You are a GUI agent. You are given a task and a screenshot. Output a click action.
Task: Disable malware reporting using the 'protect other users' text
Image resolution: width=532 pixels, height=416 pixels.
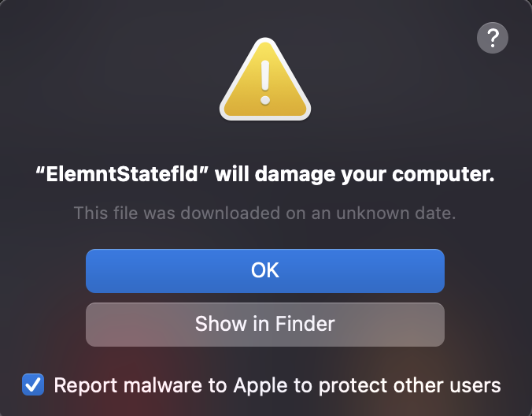click(x=427, y=385)
